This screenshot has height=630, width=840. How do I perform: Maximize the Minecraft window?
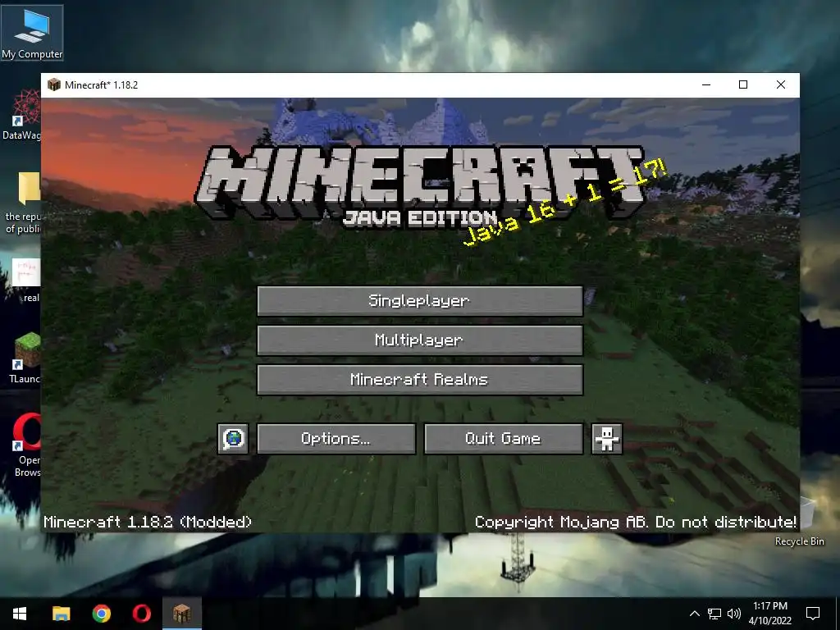coord(743,84)
